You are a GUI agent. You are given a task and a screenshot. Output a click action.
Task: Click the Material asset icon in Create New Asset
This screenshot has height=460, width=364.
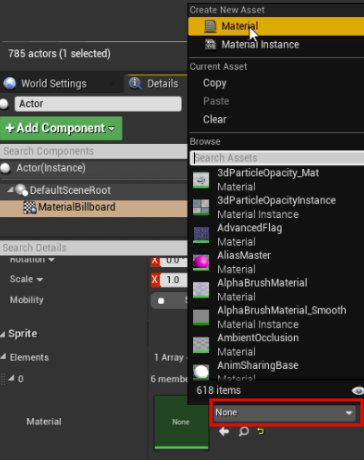point(210,26)
